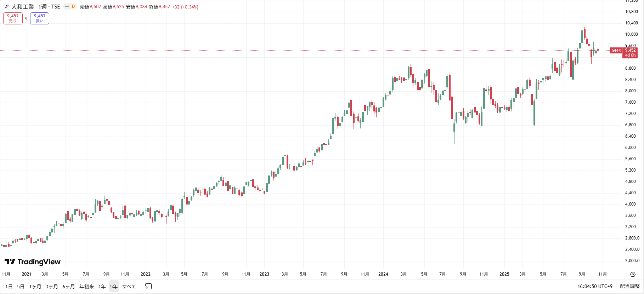Click the orange D data indicator
The height and width of the screenshot is (294, 644).
(73, 6)
